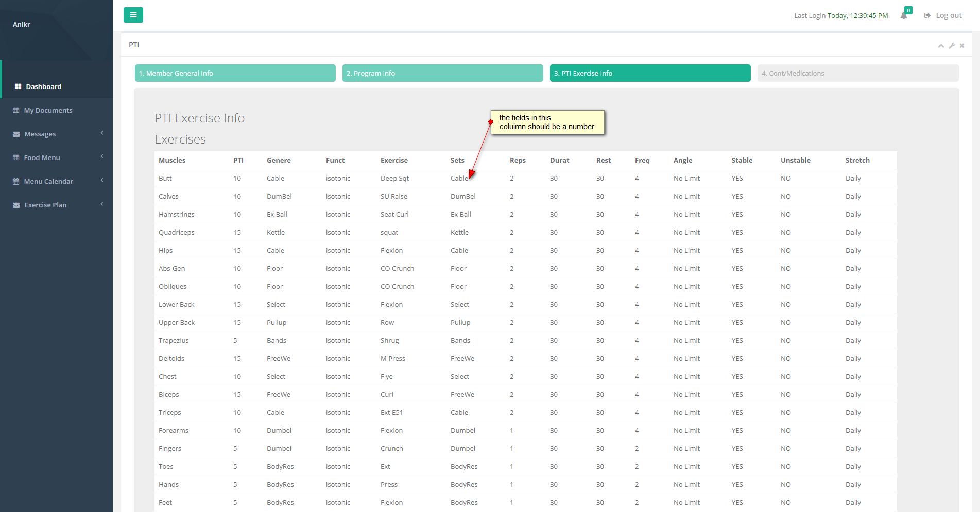Screen dimensions: 980x512
Task: Close the PTI panel
Action: pos(962,46)
